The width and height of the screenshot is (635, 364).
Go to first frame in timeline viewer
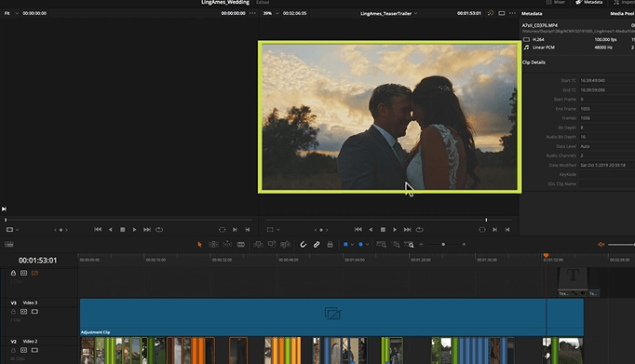coord(358,230)
